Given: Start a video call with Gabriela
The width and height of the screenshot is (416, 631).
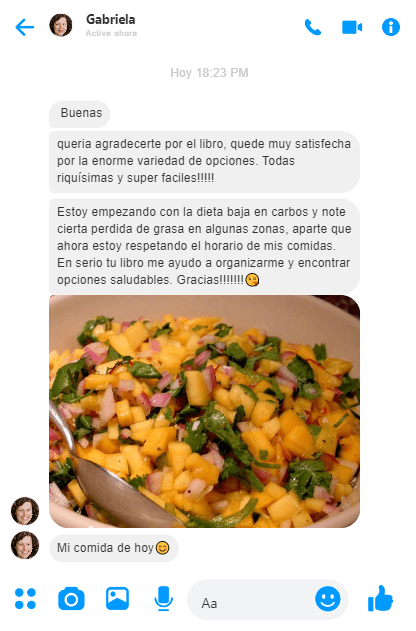Looking at the screenshot, I should (x=352, y=27).
